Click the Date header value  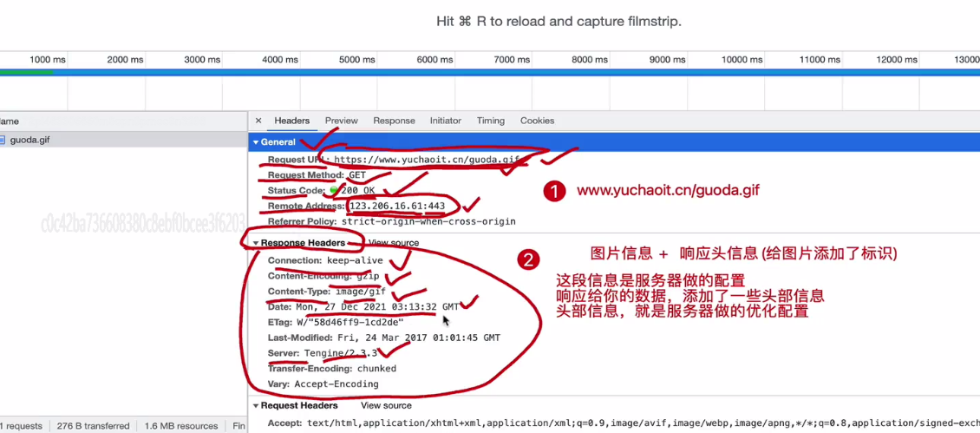[x=376, y=306]
